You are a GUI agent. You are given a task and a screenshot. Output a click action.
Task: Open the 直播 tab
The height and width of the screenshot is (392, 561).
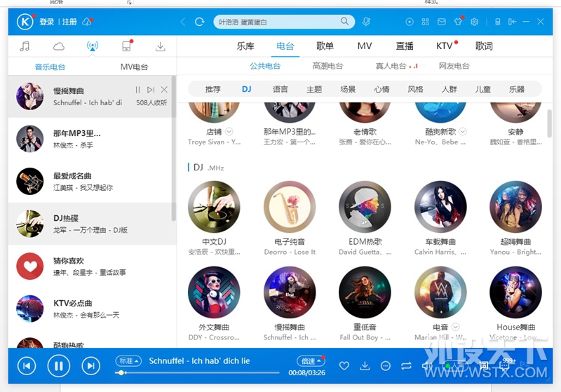coord(405,46)
